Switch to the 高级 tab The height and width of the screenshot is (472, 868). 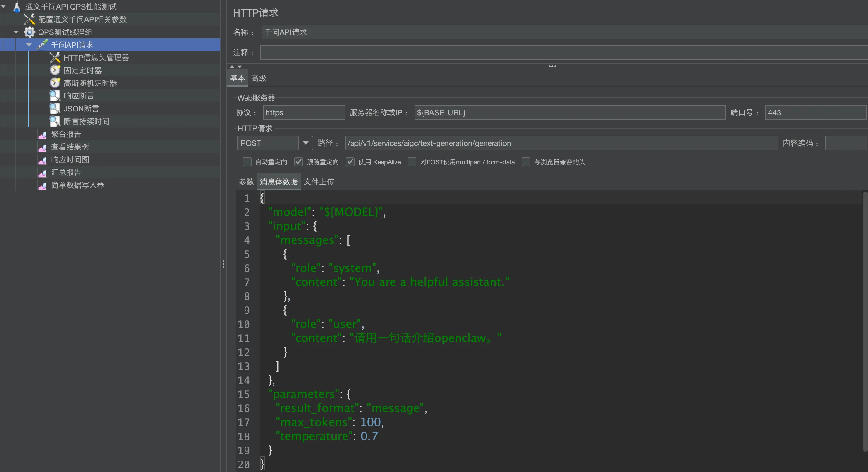coord(259,78)
